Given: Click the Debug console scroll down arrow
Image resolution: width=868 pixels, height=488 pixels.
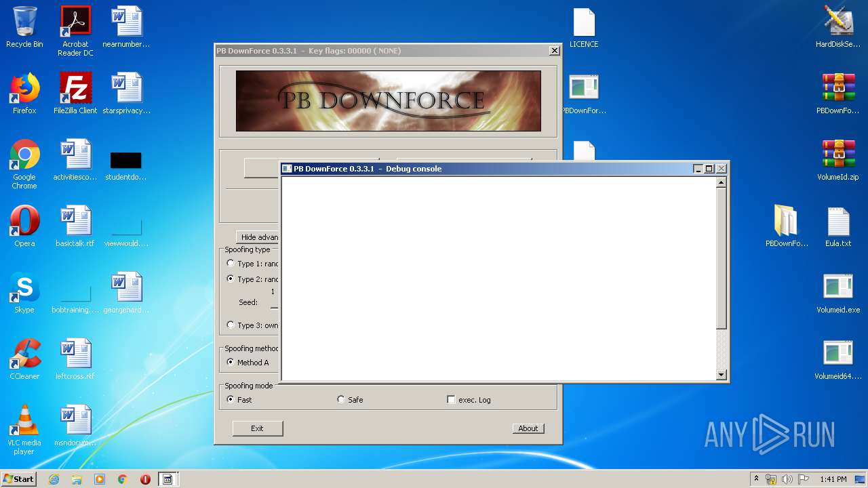Looking at the screenshot, I should coord(722,375).
